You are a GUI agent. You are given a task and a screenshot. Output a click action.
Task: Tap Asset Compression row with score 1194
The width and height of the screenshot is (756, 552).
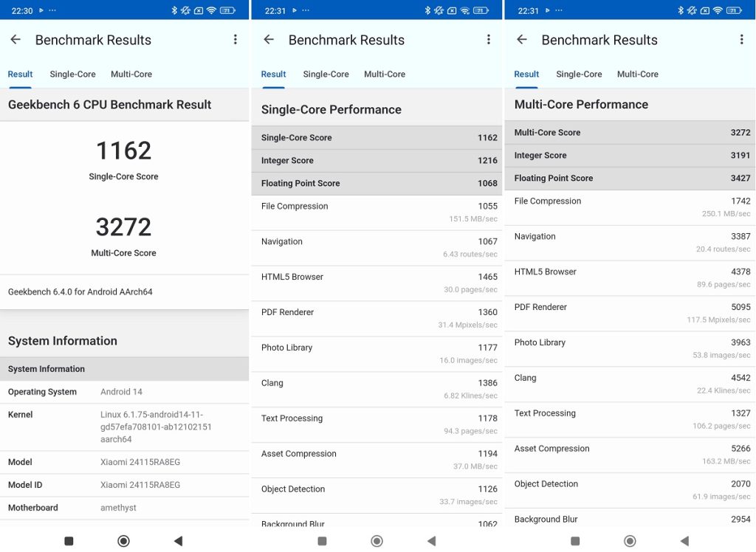point(377,460)
